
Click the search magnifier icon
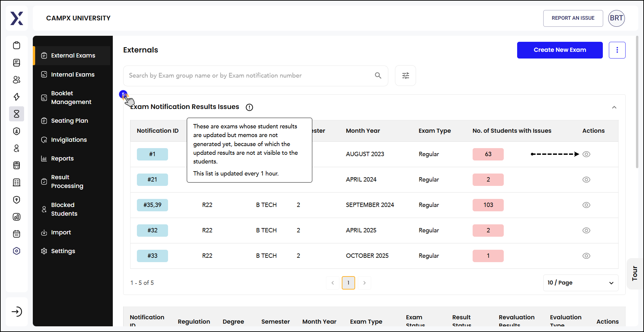378,76
